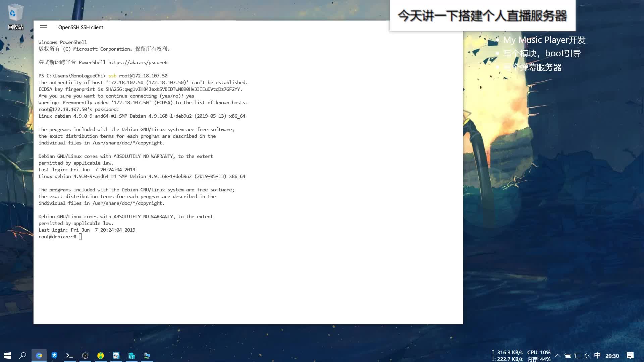Viewport: 644px width, 362px height.
Task: Open the Windows Start menu
Action: pos(7,356)
